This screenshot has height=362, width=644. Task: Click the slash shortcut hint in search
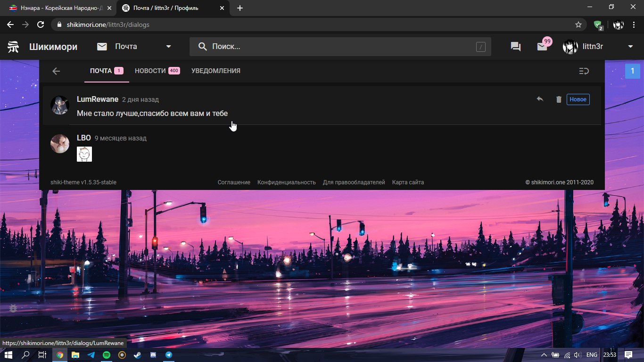[x=480, y=47]
